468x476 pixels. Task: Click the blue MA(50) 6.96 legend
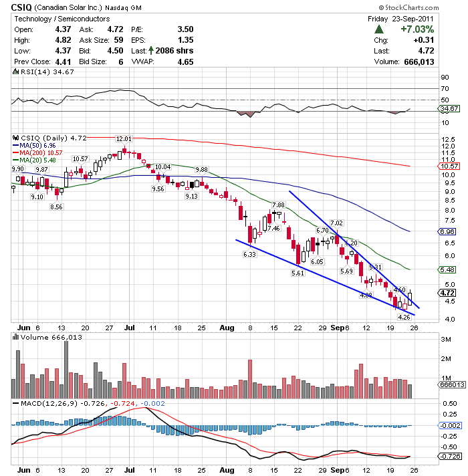click(34, 146)
